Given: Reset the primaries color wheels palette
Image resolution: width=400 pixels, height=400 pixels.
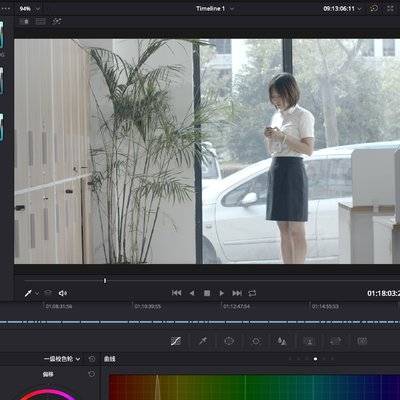Looking at the screenshot, I should click(x=92, y=359).
